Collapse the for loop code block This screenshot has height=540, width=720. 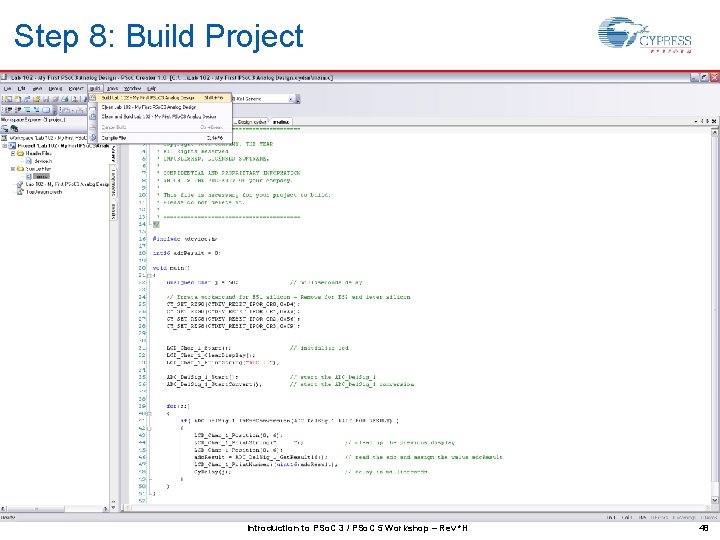point(148,414)
